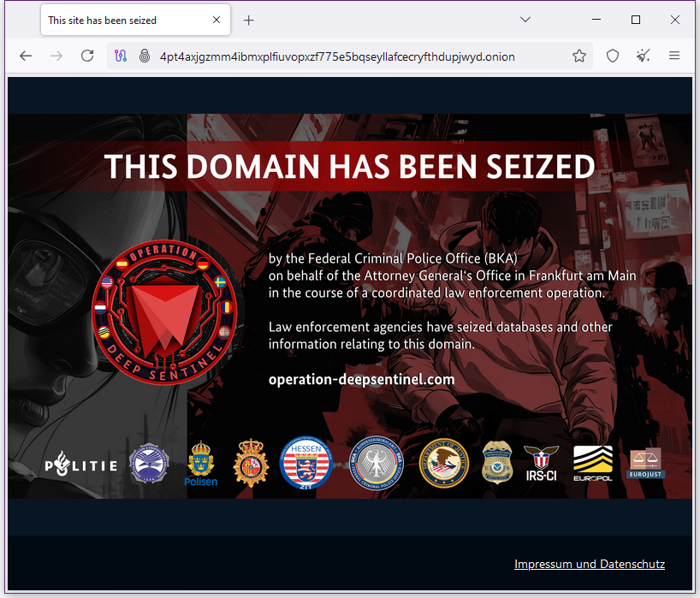Click the IRS-CI logo
The image size is (700, 598).
[541, 464]
